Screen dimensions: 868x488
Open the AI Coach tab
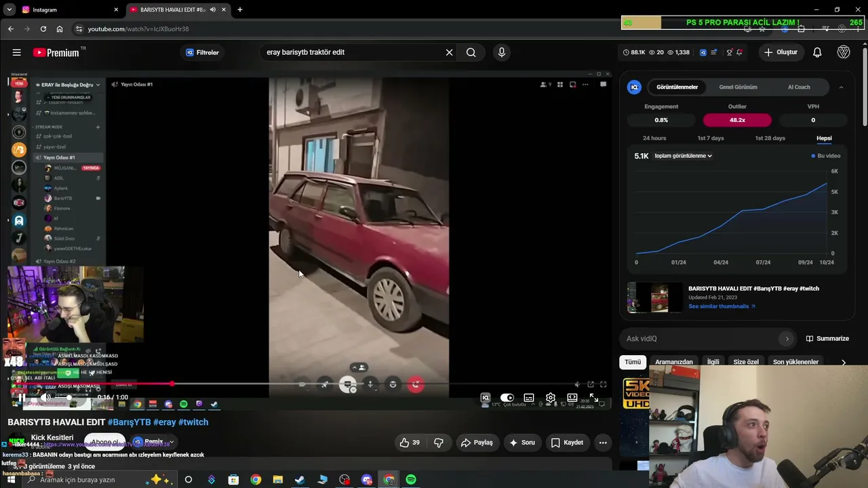799,87
